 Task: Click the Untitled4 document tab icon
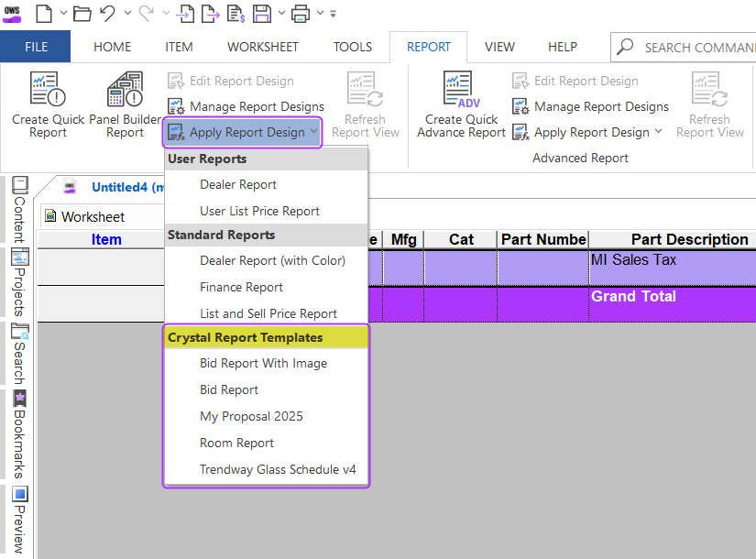pos(70,186)
